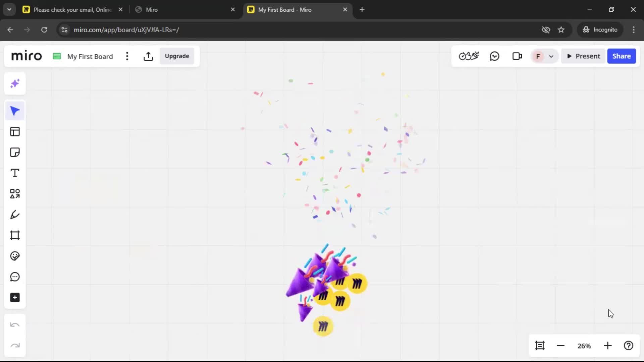Viewport: 644px width, 362px height.
Task: Close the My First Board tab
Action: click(345, 10)
